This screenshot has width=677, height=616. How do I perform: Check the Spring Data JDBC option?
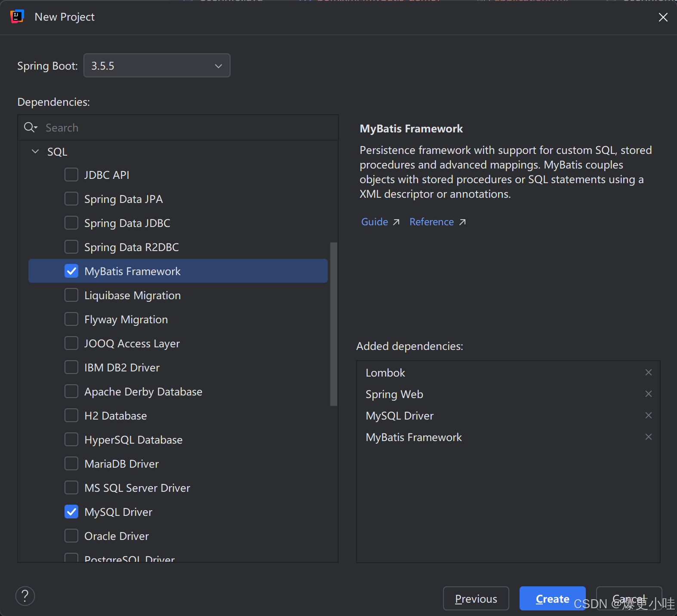pos(71,223)
